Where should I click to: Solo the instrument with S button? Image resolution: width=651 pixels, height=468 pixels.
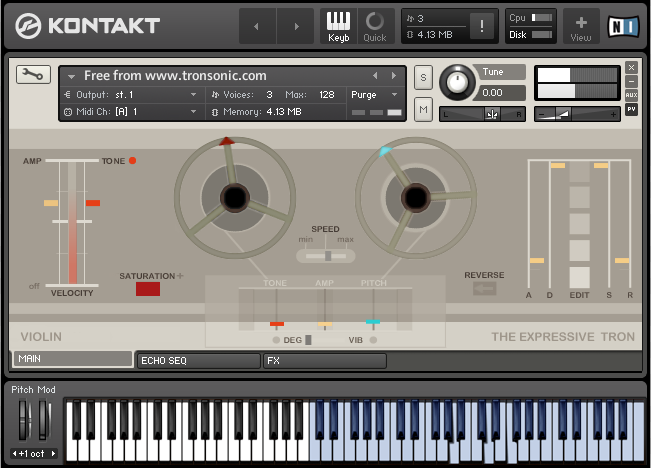pos(423,77)
